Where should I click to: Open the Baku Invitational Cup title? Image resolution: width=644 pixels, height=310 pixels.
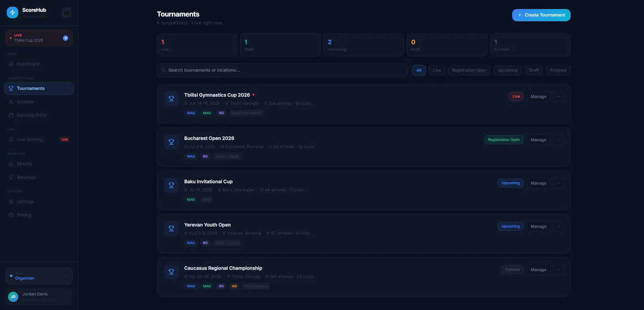pyautogui.click(x=208, y=182)
